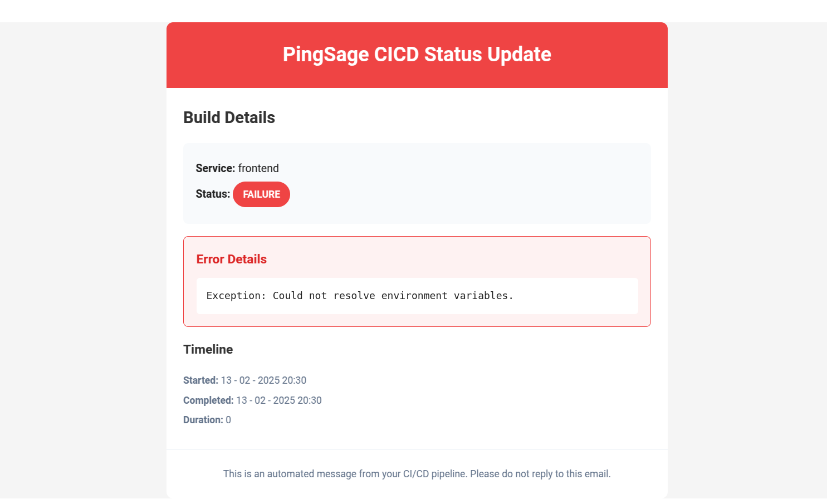Screen dimensions: 827x504
Task: Click the frontend service name
Action: pos(258,168)
